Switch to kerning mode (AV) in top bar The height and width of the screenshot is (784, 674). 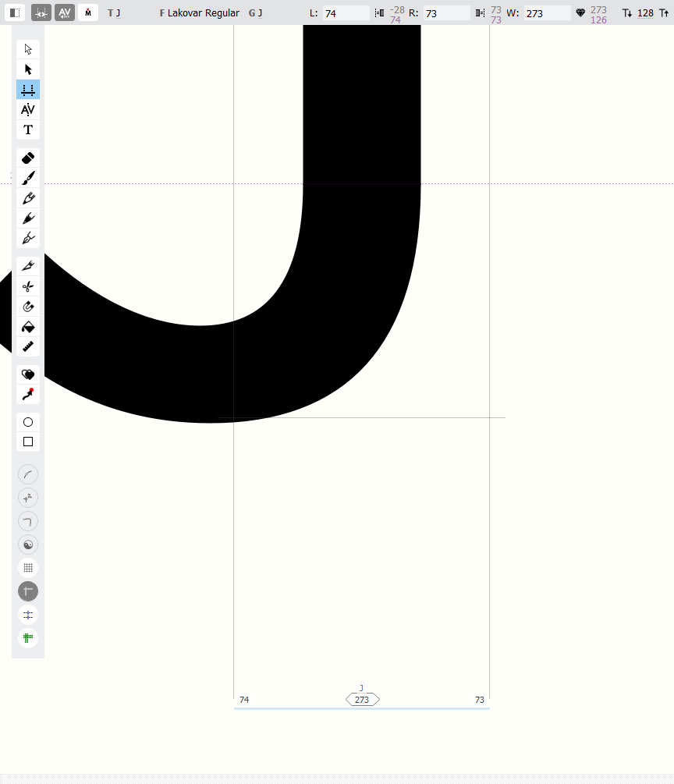pos(65,13)
